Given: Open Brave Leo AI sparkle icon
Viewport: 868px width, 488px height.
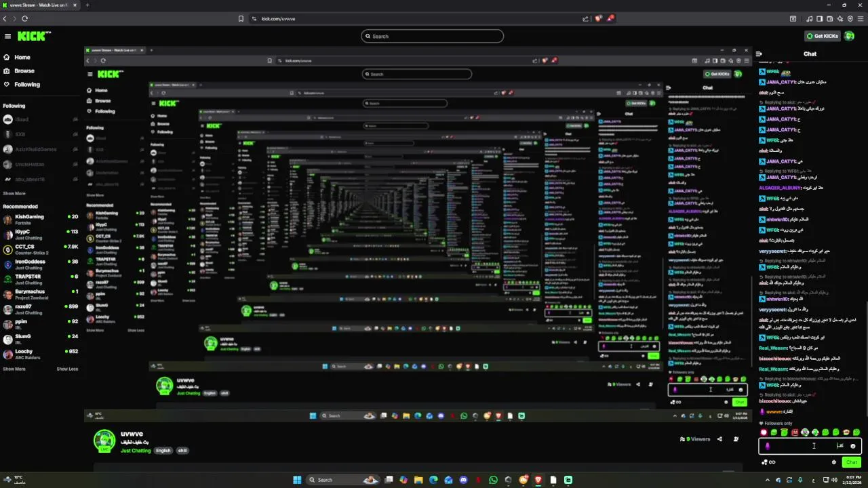Looking at the screenshot, I should [840, 19].
